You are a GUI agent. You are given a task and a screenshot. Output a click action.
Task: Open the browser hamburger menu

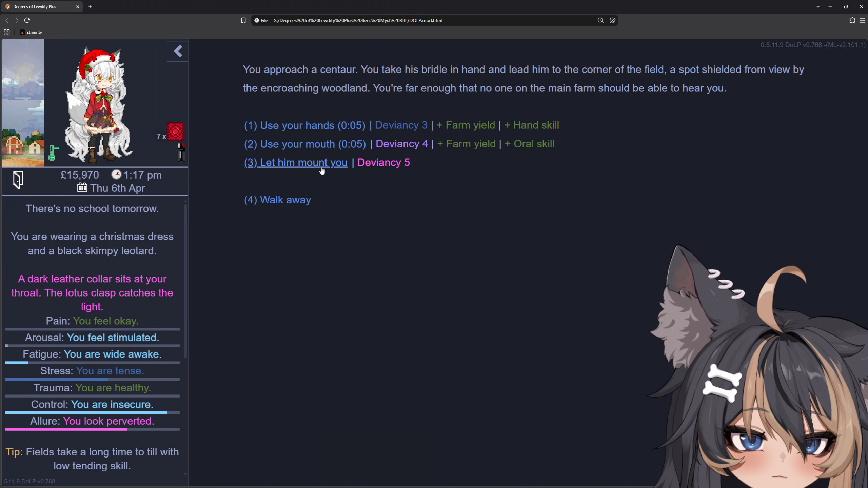[x=863, y=20]
